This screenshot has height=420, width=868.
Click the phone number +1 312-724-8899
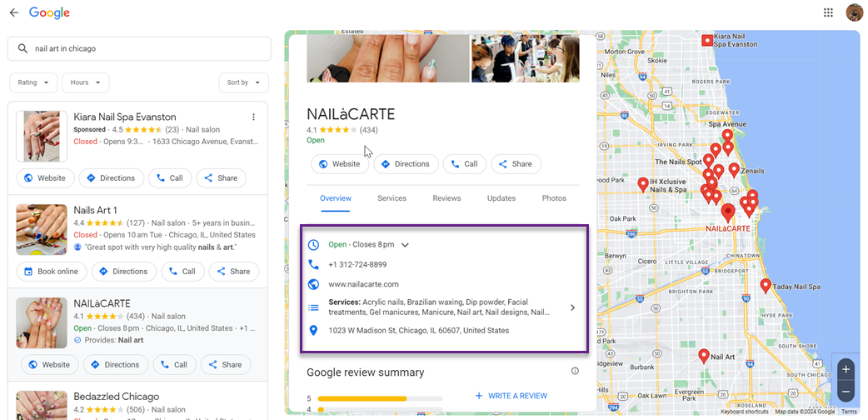coord(357,265)
